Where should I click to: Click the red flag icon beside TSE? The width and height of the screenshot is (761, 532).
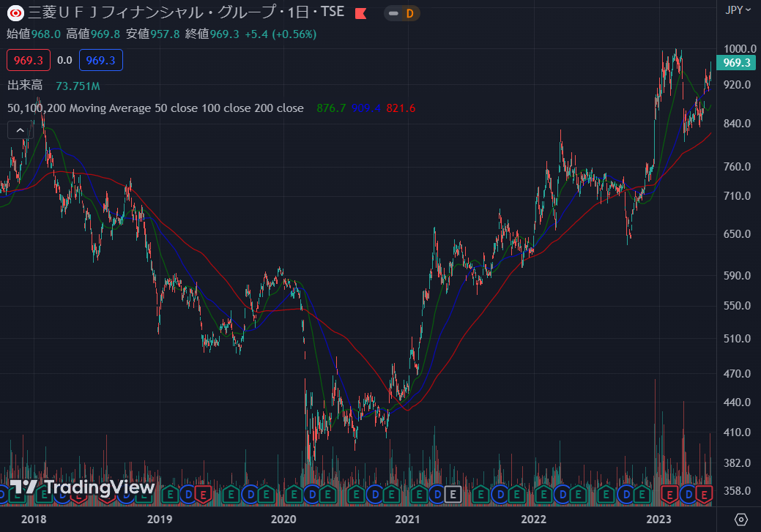[360, 14]
